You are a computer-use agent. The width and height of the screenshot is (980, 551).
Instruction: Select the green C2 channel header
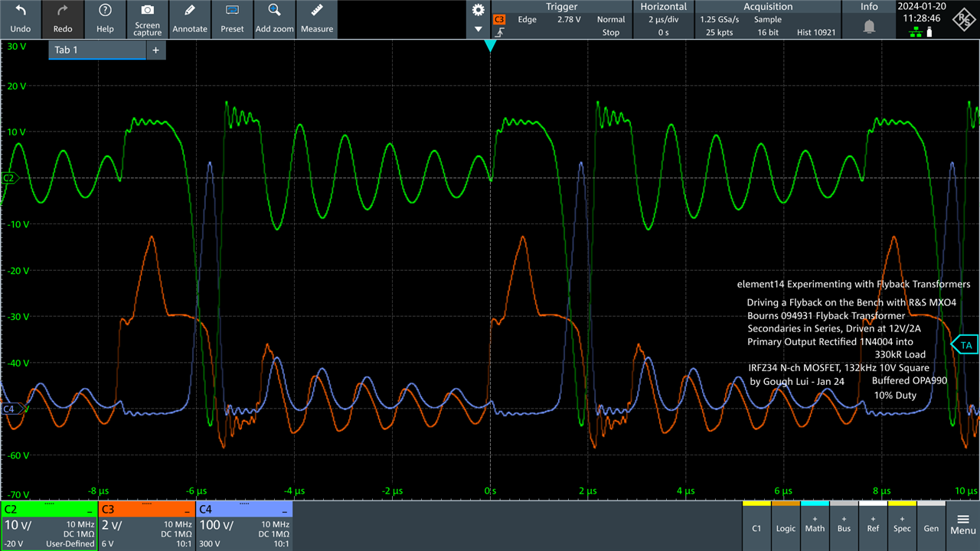pyautogui.click(x=49, y=509)
